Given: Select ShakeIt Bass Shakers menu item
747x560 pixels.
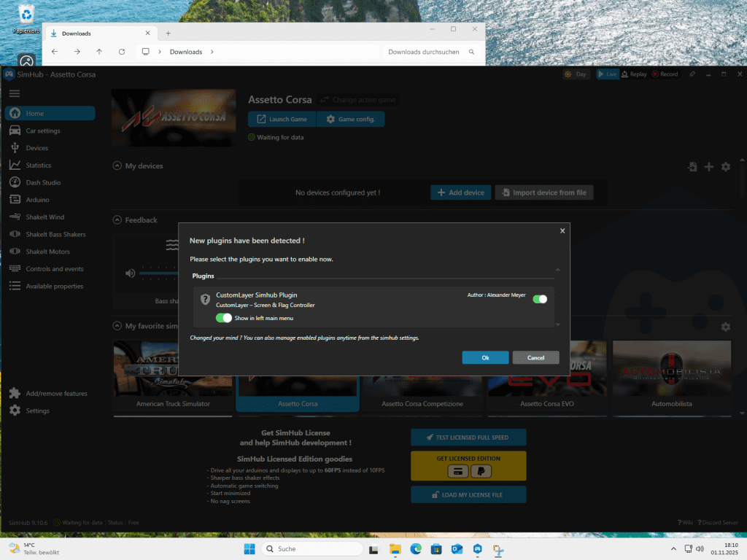Looking at the screenshot, I should point(55,234).
